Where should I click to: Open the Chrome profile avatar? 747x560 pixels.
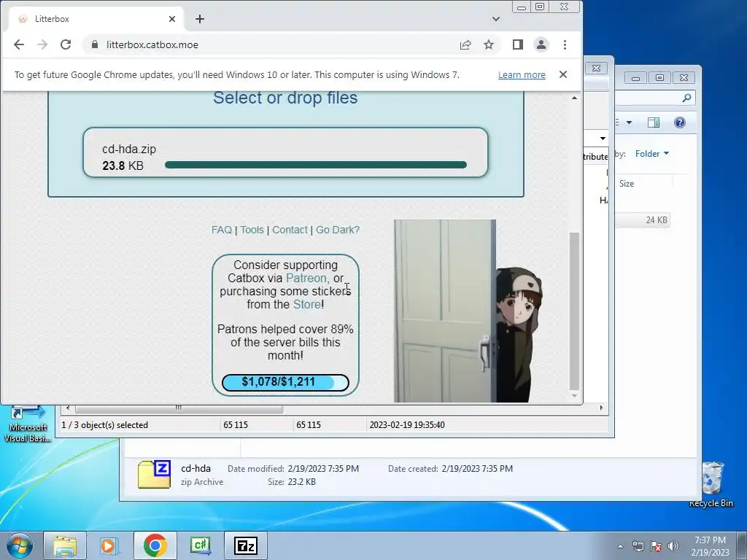coord(541,44)
